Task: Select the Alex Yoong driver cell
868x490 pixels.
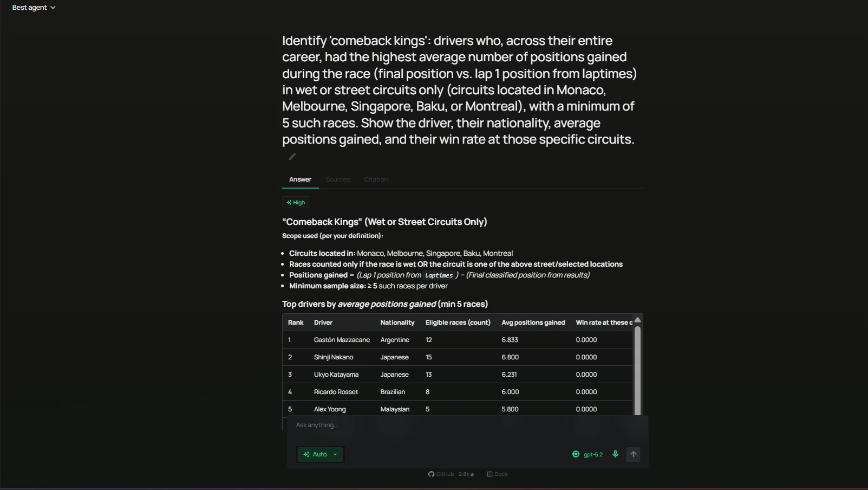Action: pyautogui.click(x=330, y=409)
